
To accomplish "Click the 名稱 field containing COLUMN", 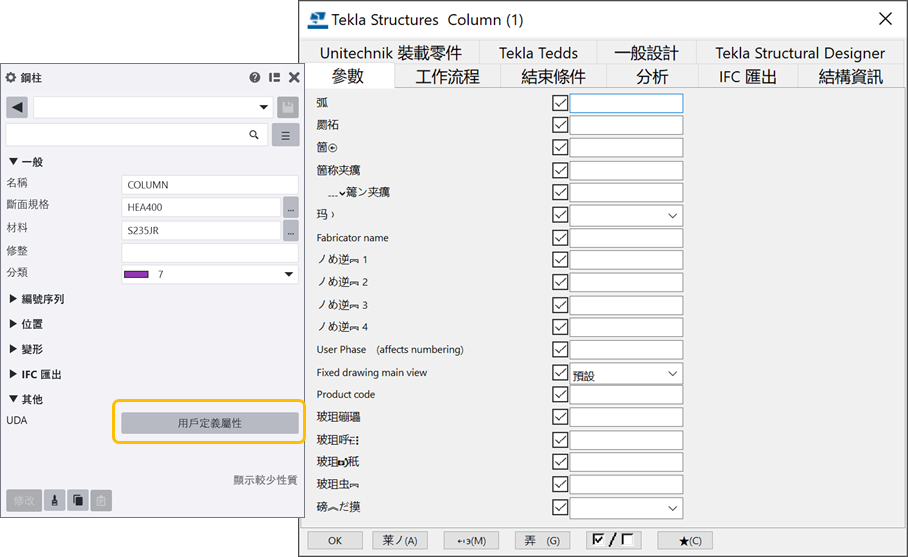I will (209, 184).
